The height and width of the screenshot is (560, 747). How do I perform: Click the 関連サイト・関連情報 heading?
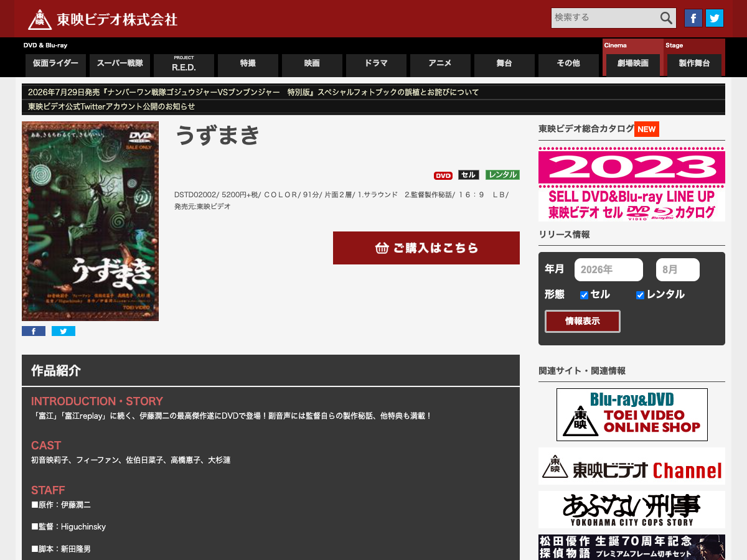coord(582,371)
